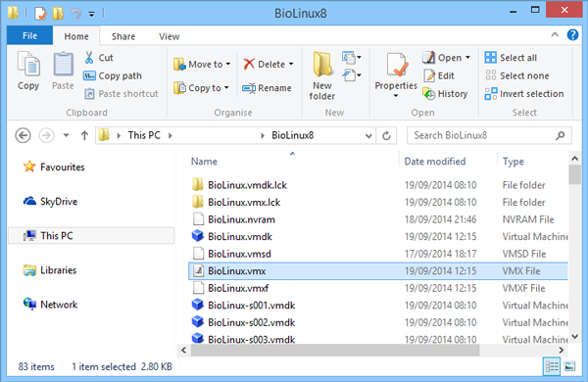Open the File menu tab

[29, 36]
